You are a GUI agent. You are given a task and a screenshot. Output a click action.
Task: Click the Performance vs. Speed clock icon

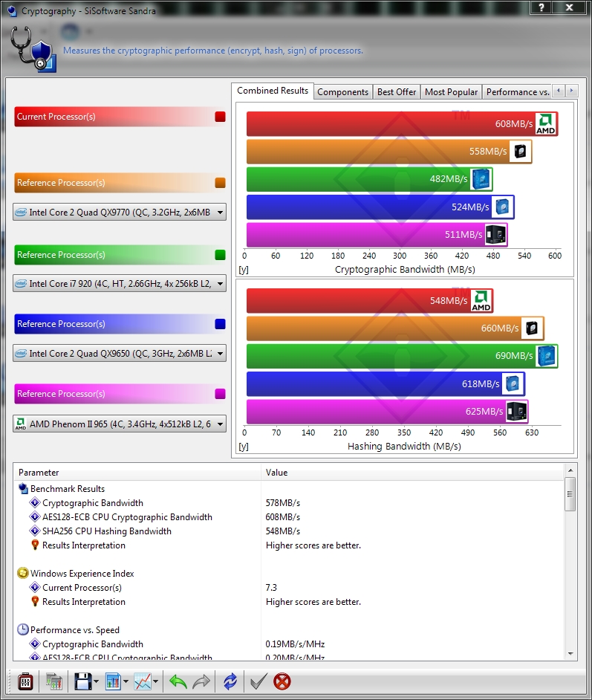coord(23,630)
